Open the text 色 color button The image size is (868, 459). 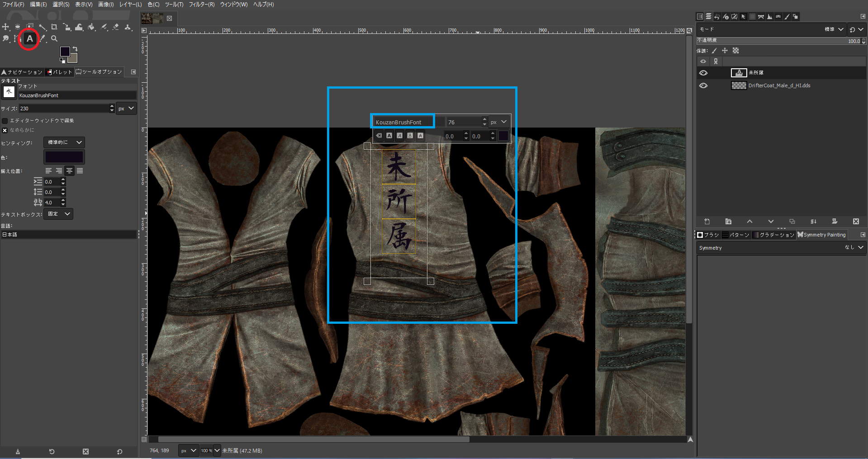64,157
